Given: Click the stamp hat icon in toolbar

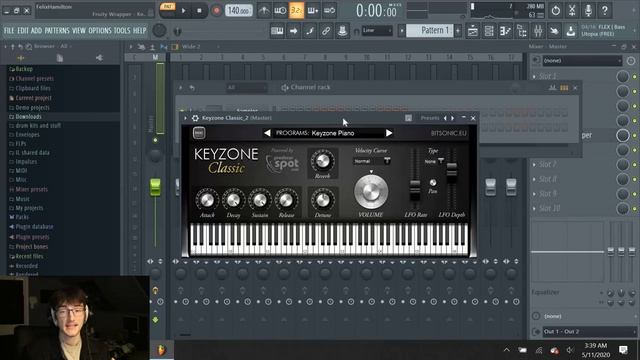Looking at the screenshot, I should pos(342,31).
